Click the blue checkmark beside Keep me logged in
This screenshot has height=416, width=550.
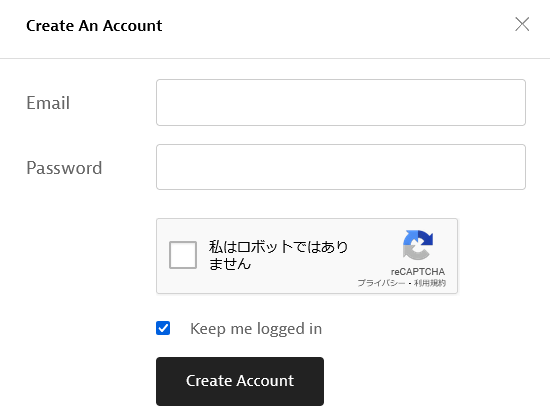tap(163, 328)
